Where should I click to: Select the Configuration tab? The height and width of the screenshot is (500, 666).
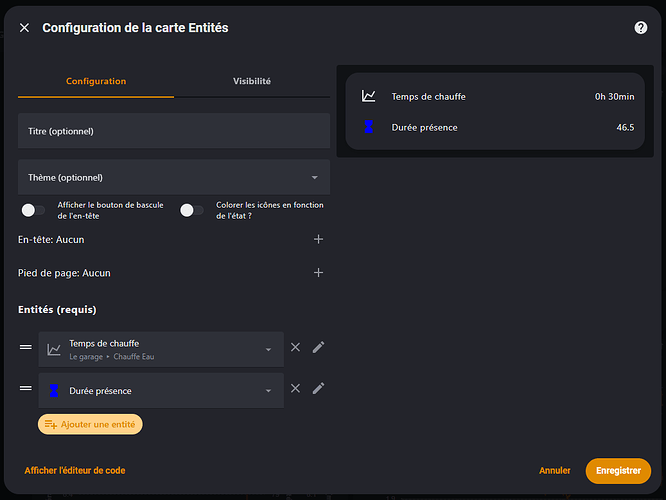tap(96, 81)
